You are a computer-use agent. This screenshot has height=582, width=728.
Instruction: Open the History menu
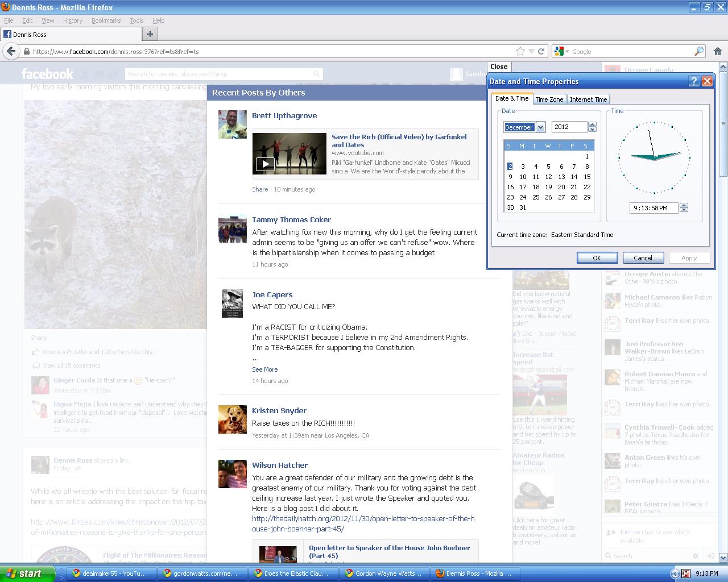click(73, 20)
